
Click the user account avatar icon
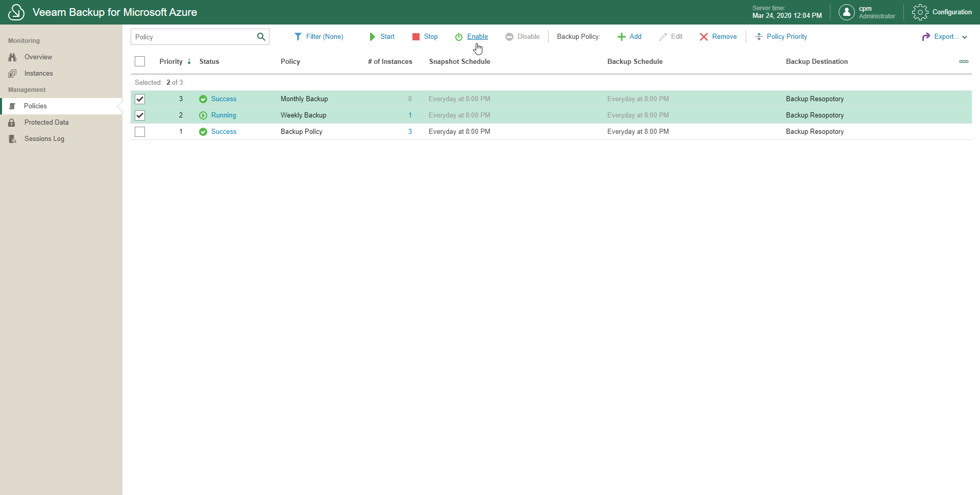click(846, 12)
